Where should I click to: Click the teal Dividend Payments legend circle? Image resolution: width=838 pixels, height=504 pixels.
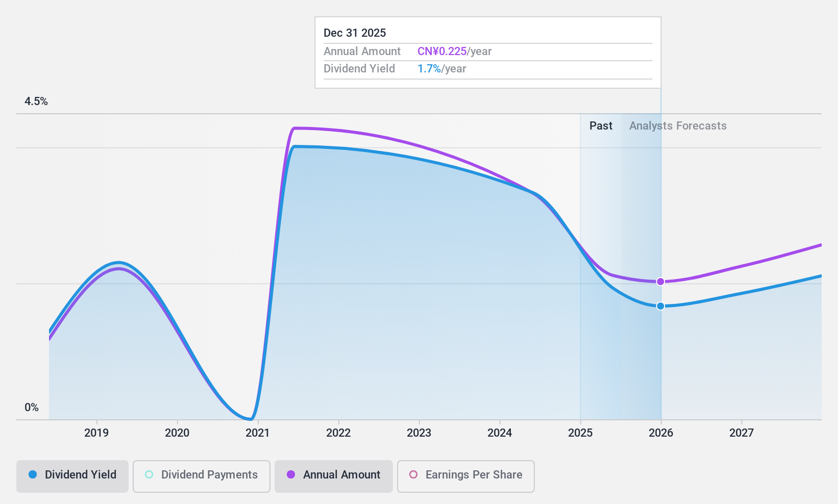pos(149,474)
